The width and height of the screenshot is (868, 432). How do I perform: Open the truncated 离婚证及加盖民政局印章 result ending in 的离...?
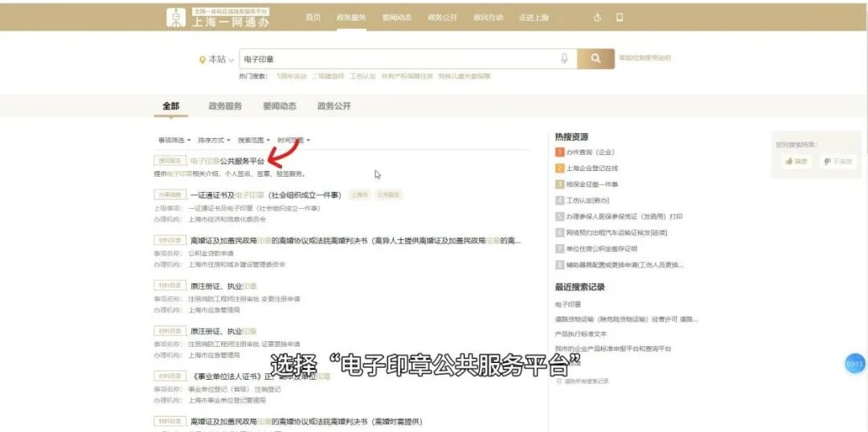356,241
